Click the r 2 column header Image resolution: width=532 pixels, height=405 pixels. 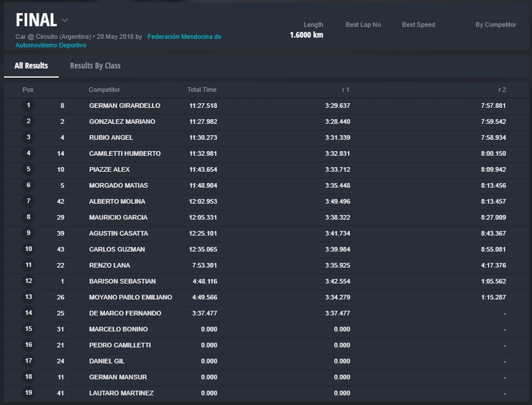coord(502,90)
